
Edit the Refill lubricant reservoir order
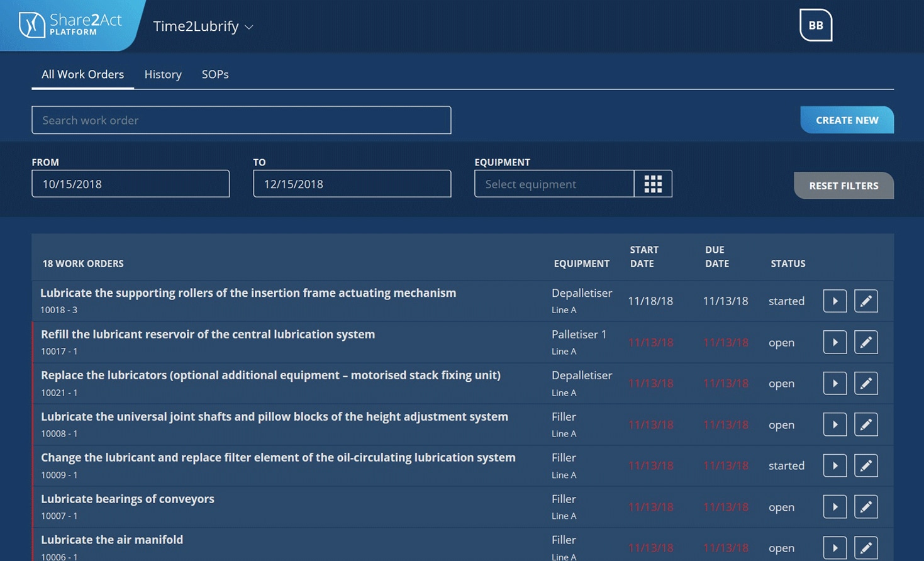866,342
